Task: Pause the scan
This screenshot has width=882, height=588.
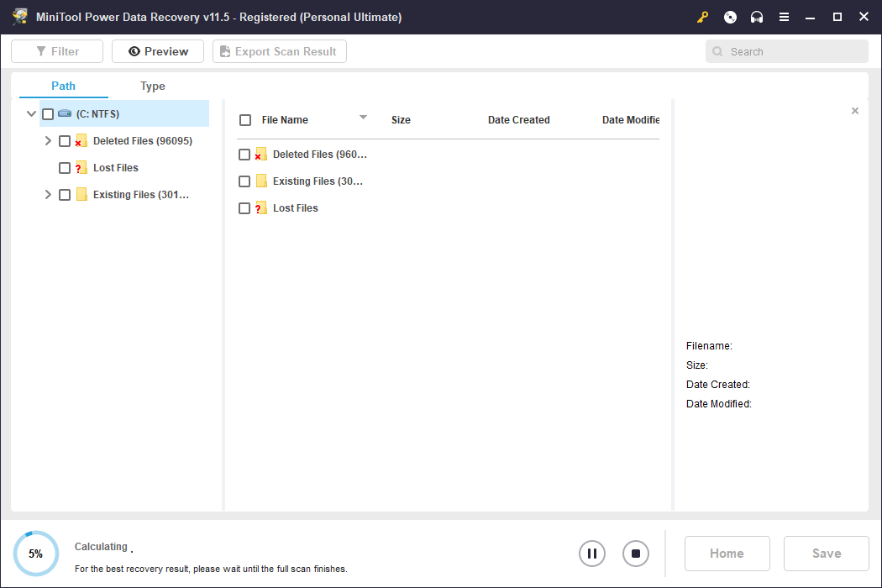Action: 591,554
